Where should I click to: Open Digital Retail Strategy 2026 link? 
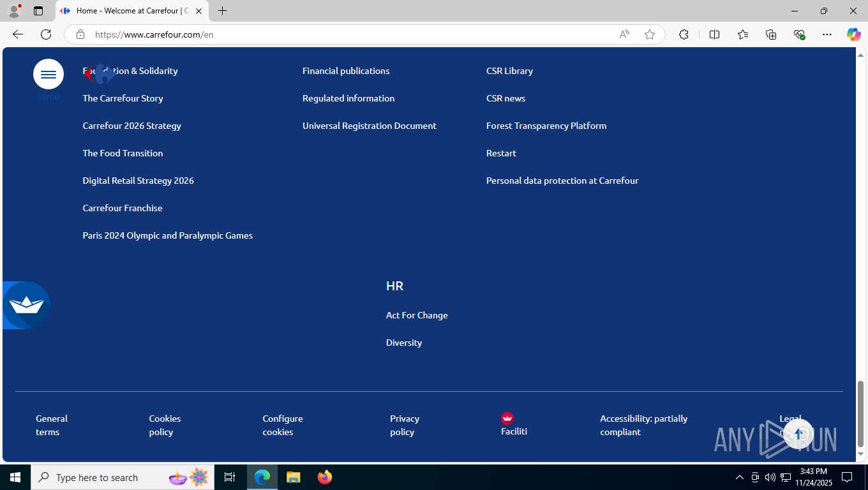tap(138, 181)
